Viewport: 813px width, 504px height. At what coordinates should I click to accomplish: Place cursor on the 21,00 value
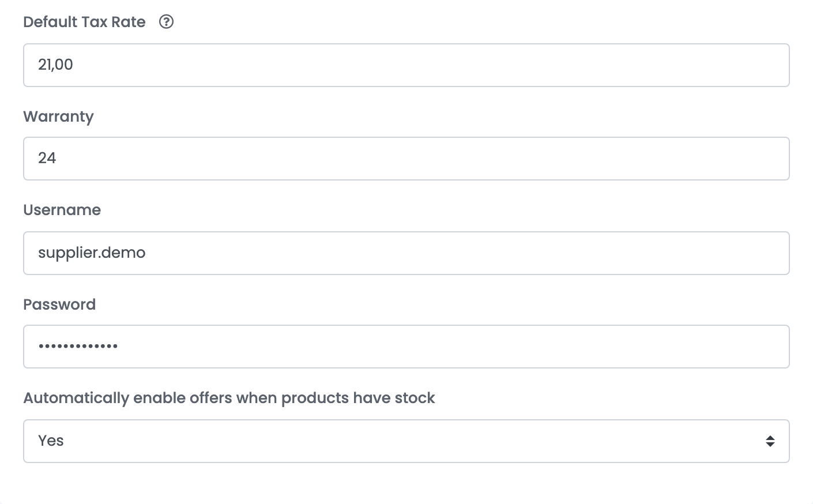click(55, 65)
